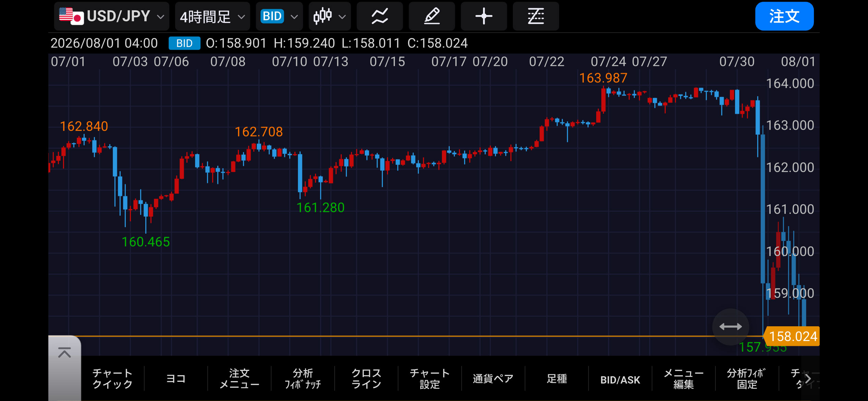Tap the peak label 162.708
This screenshot has height=401, width=868.
(x=259, y=132)
